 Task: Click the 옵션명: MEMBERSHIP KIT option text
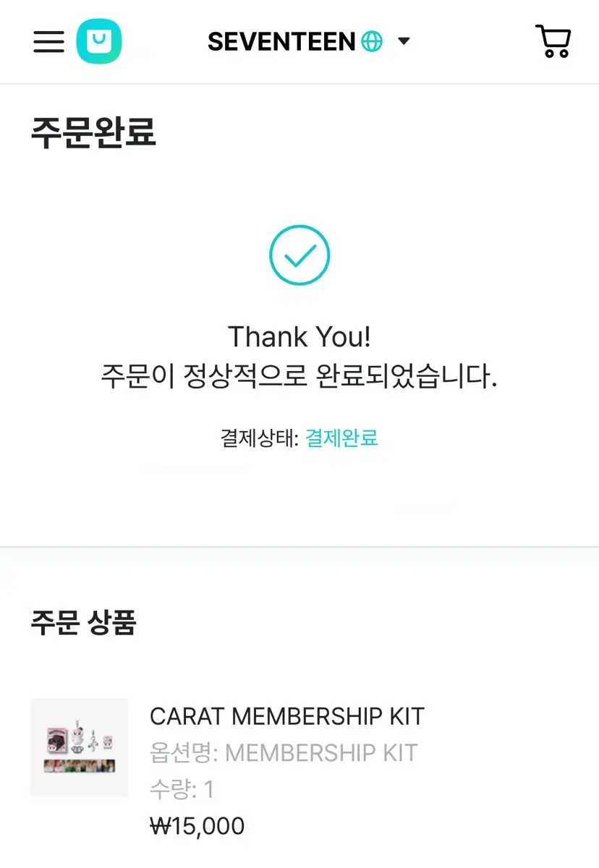(284, 753)
